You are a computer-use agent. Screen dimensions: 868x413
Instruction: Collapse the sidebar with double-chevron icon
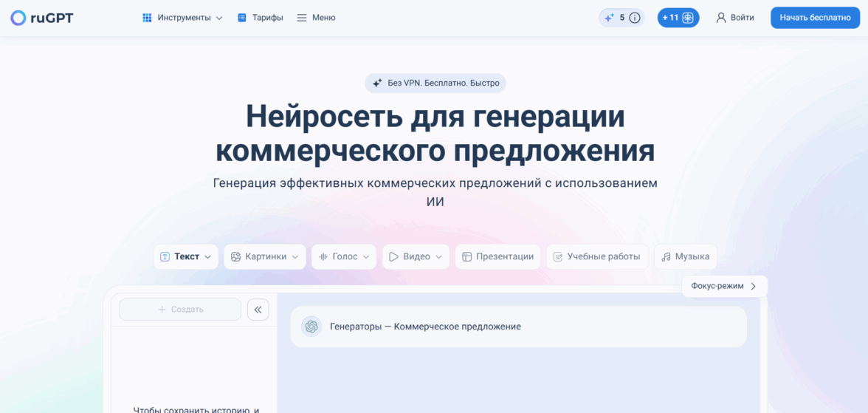pos(258,310)
